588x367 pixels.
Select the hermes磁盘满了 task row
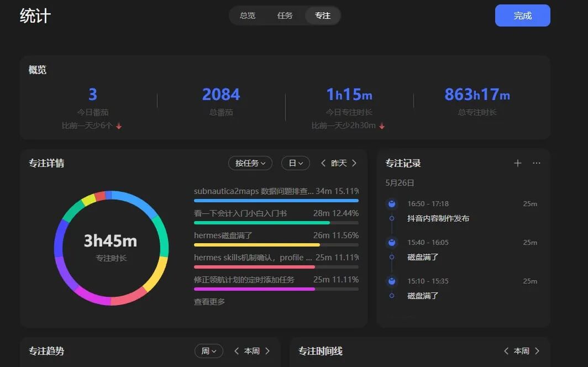(276, 238)
